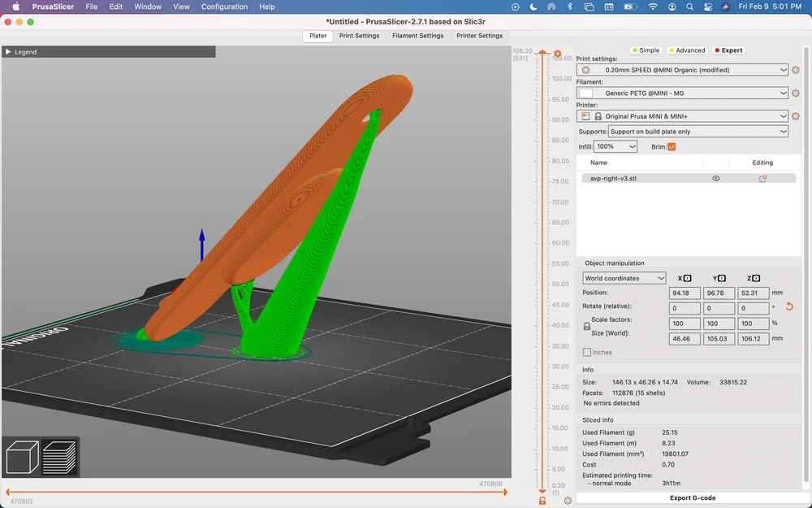
Task: Click the Bluetooth menu bar icon
Action: coord(570,7)
